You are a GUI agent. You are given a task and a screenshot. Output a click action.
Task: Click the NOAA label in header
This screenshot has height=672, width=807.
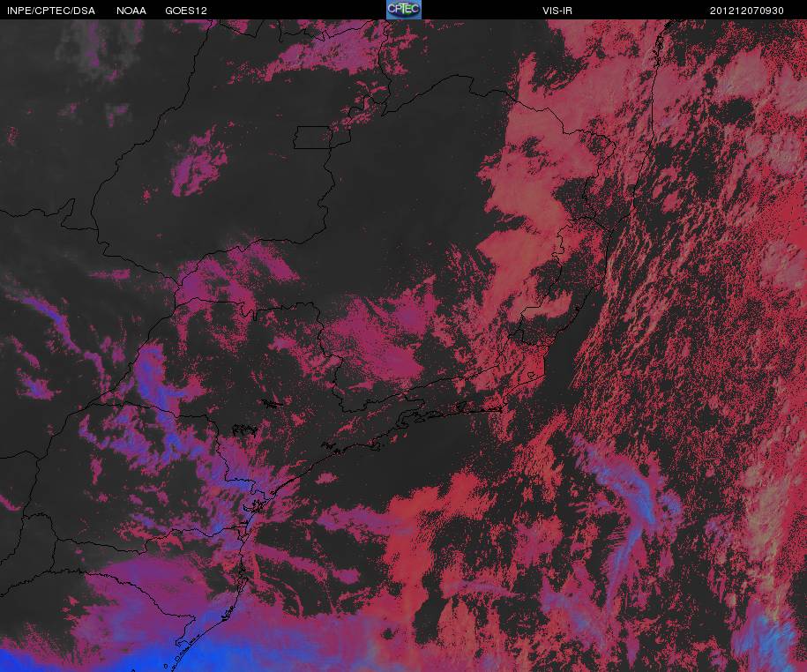pyautogui.click(x=131, y=11)
